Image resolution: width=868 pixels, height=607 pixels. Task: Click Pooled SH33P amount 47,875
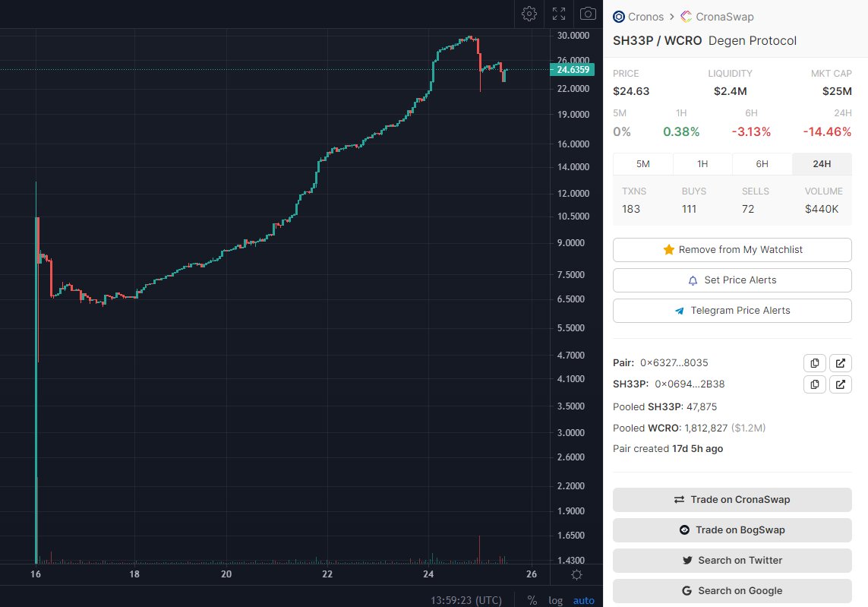click(x=702, y=407)
